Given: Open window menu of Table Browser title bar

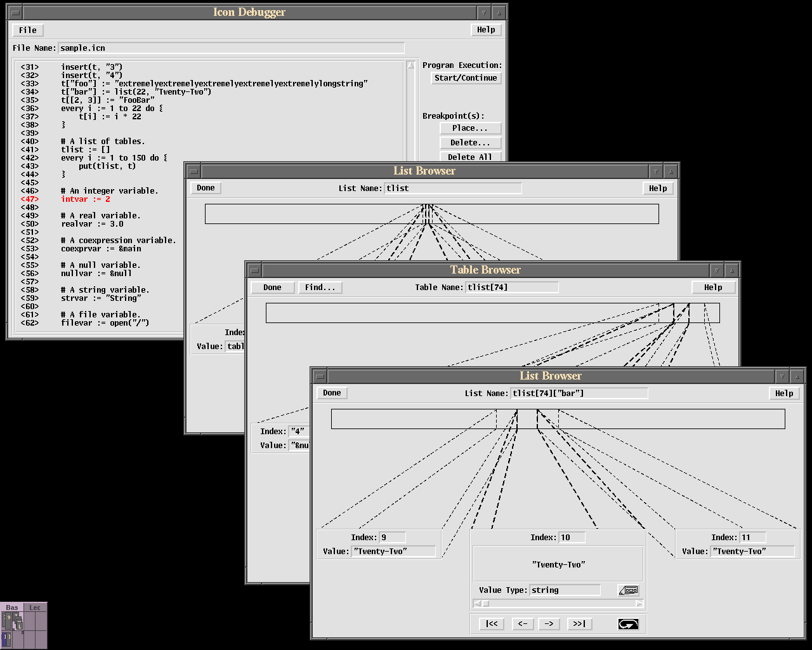Looking at the screenshot, I should point(254,270).
